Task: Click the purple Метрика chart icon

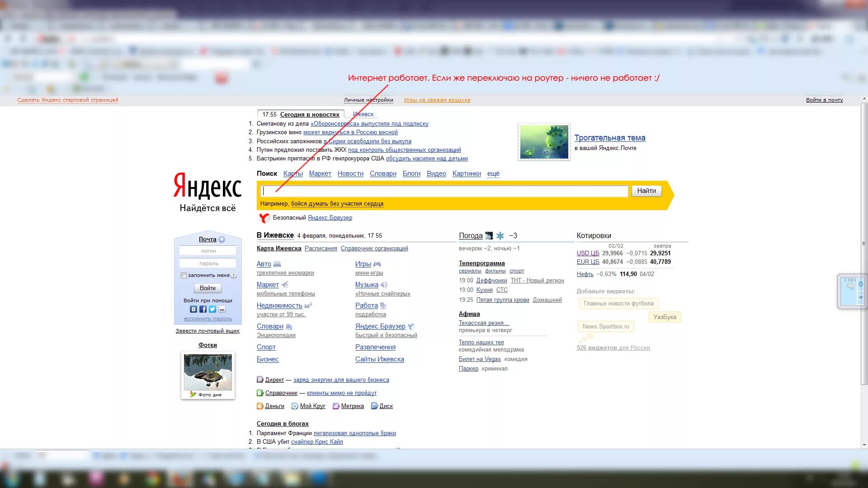Action: pos(336,406)
